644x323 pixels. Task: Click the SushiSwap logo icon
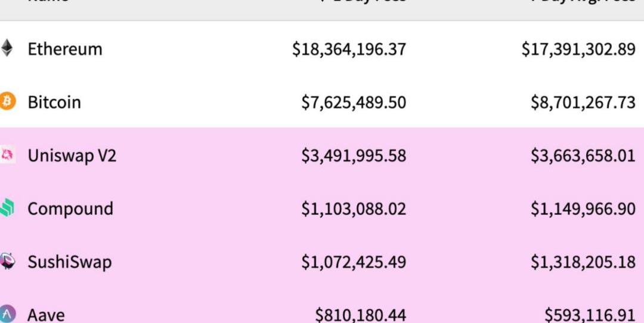(x=7, y=262)
